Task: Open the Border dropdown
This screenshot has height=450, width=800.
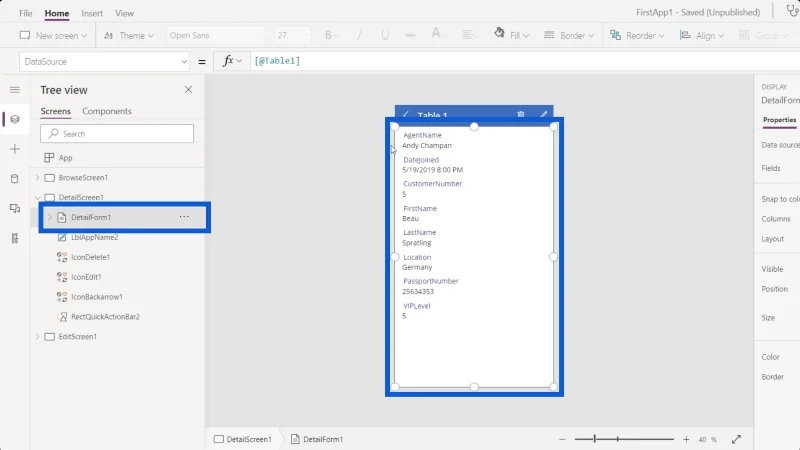Action: pos(569,35)
